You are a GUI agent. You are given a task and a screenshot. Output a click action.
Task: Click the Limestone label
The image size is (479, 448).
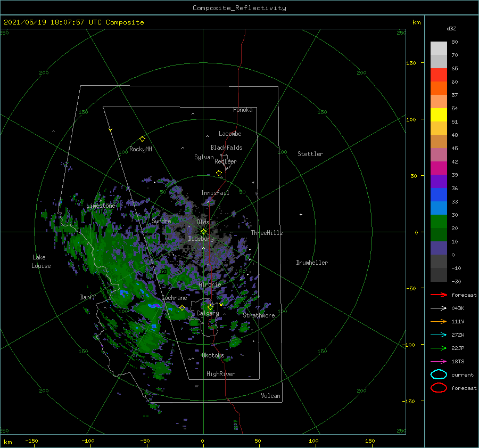[x=101, y=206]
